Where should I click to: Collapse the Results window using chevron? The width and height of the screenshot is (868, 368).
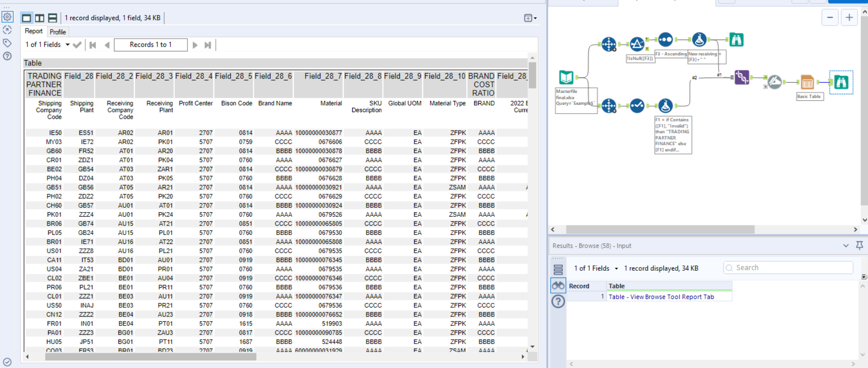coord(845,245)
